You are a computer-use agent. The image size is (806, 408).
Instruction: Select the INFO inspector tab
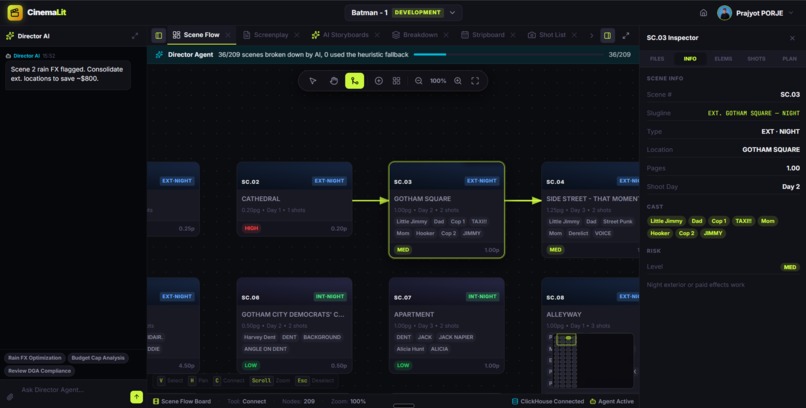tap(690, 59)
